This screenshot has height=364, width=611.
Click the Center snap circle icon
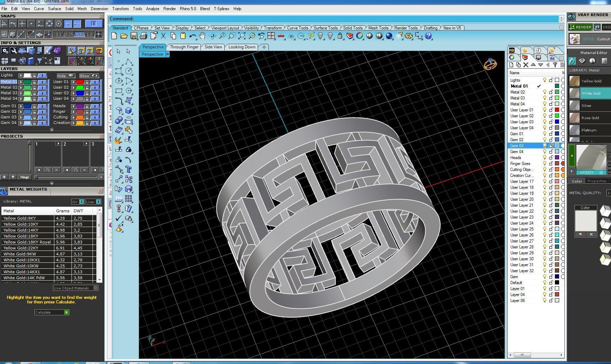point(59,23)
